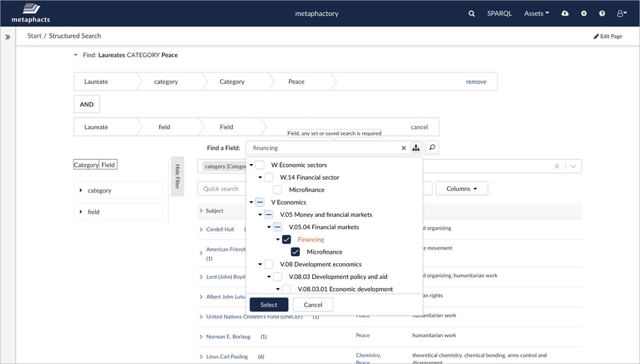The height and width of the screenshot is (364, 640).
Task: Click Cancel in the tree popup
Action: (x=313, y=305)
